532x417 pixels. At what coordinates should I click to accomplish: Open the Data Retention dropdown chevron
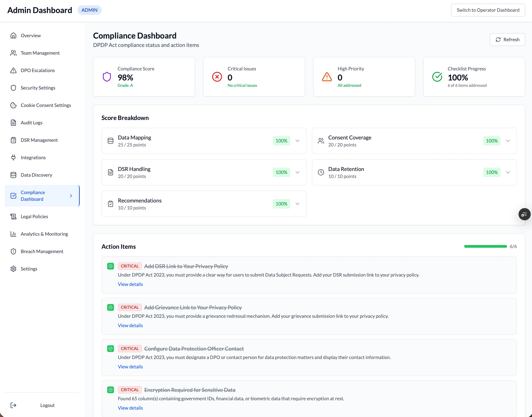[x=508, y=172]
